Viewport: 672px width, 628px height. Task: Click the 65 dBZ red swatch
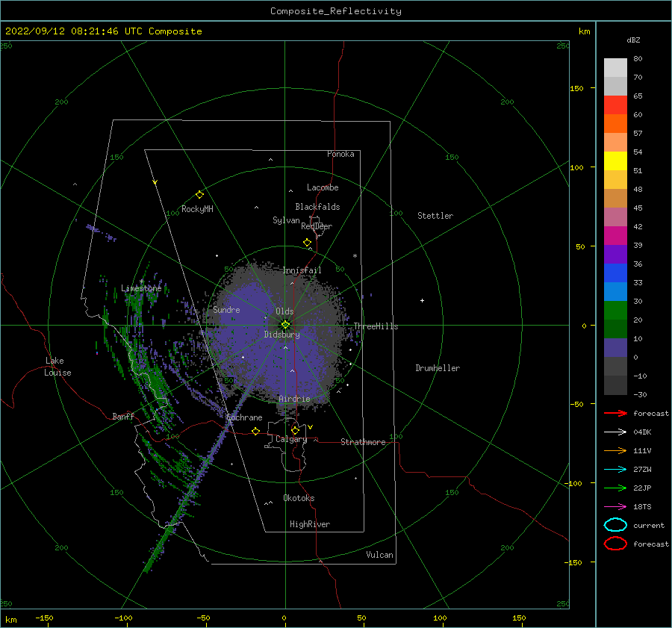(615, 105)
